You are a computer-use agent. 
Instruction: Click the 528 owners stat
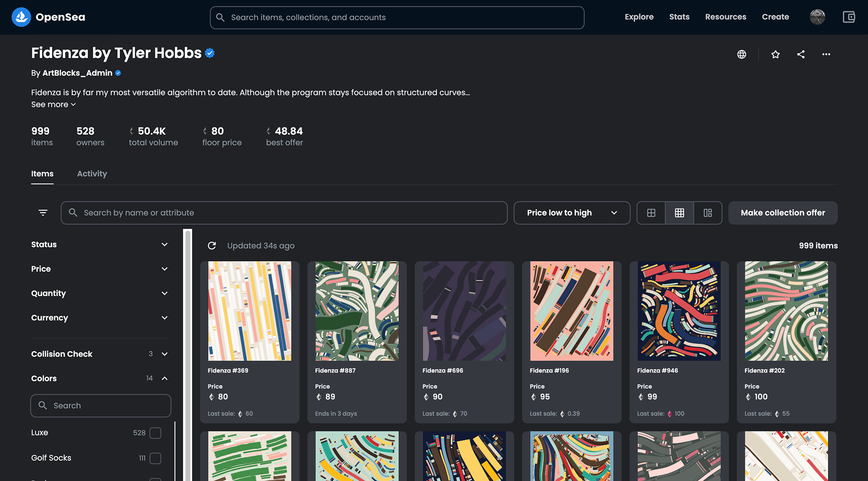tap(90, 137)
